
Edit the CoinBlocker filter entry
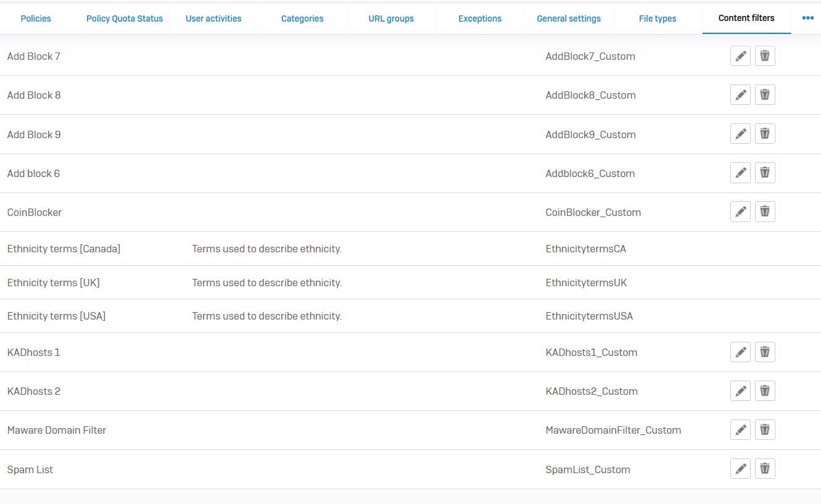tap(740, 212)
